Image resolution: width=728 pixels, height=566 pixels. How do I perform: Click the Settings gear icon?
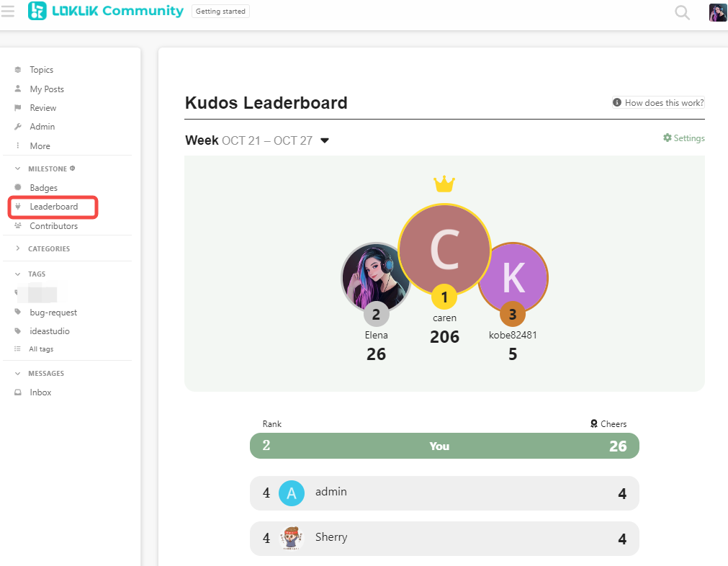668,138
